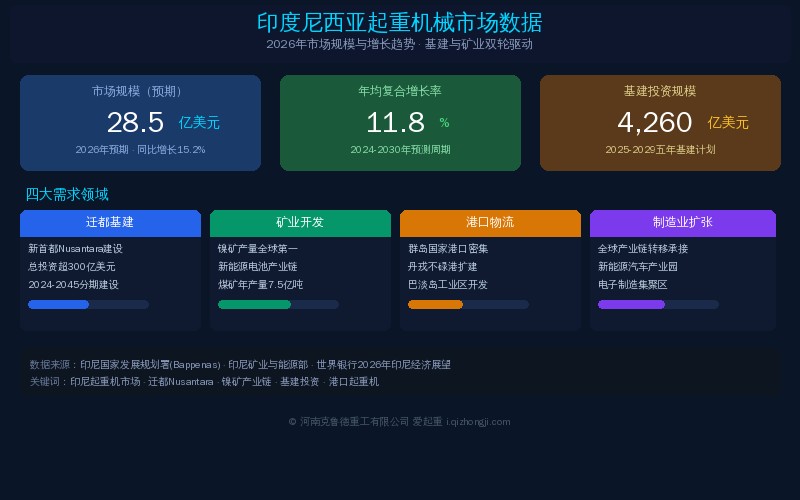800x500 pixels.
Task: Click the keyword 印尼起重机市场
Action: (105, 382)
